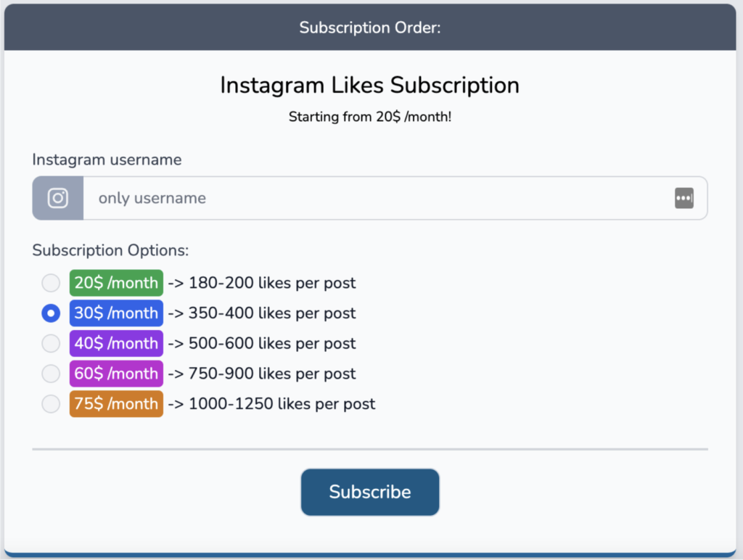Click the green 20$ /month badge

[x=115, y=283]
